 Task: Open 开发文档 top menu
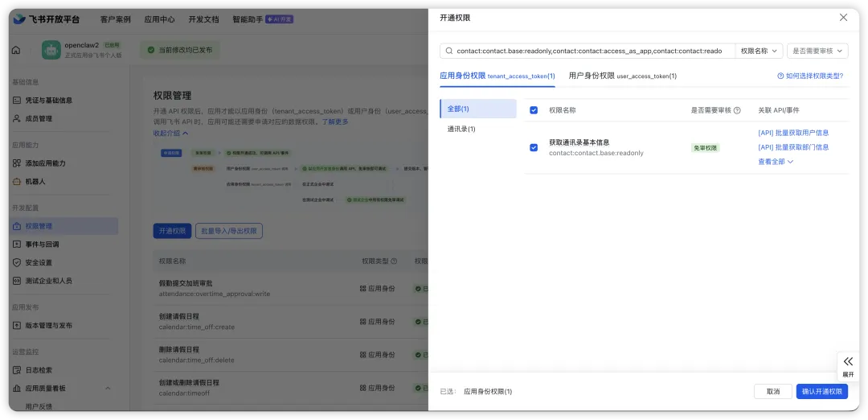click(203, 19)
